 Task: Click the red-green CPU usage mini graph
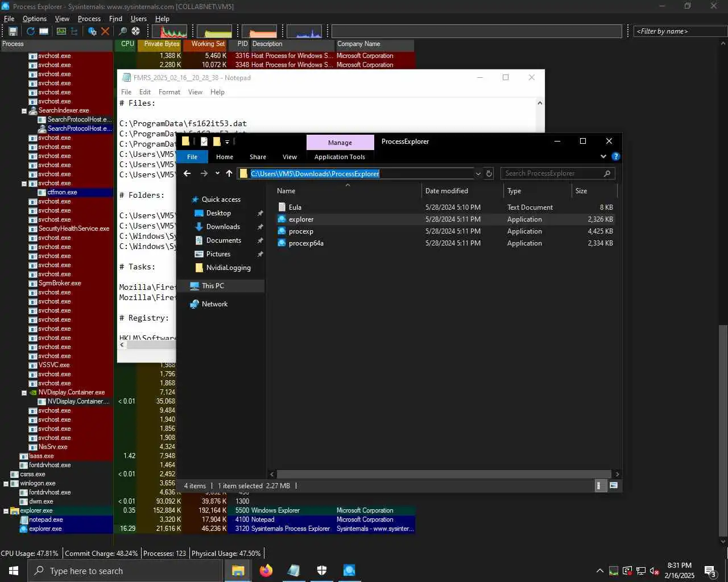[169, 31]
